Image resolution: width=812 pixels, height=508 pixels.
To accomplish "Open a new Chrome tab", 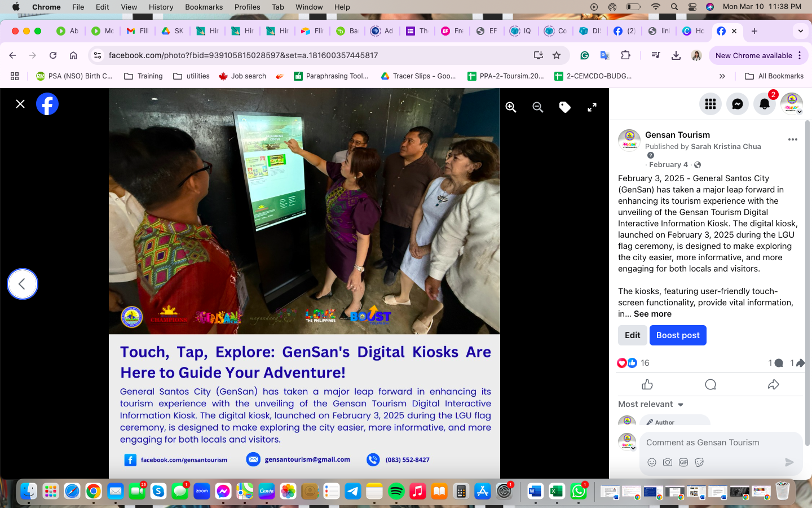I will pyautogui.click(x=754, y=31).
